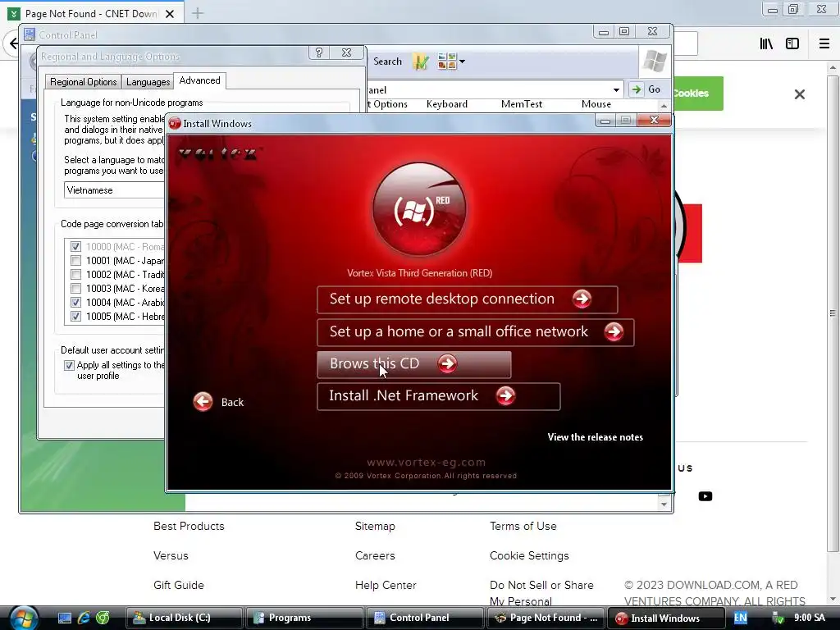Click help question mark in Regional dialog
This screenshot has height=630, width=840.
click(x=319, y=52)
